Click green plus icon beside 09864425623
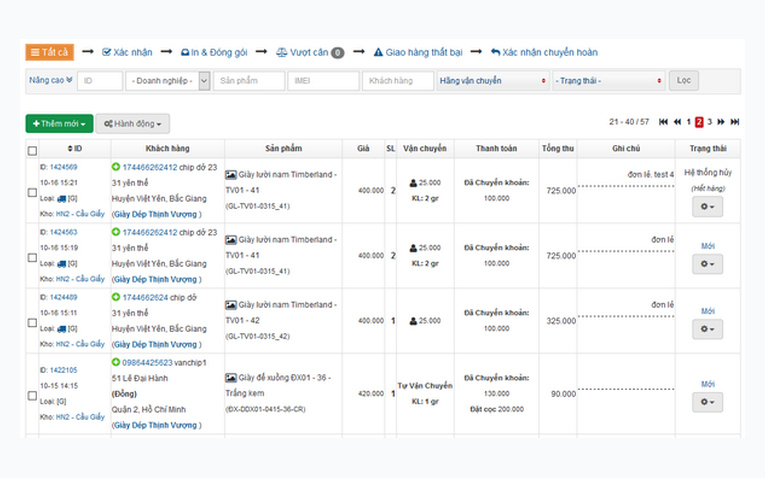 (x=116, y=362)
